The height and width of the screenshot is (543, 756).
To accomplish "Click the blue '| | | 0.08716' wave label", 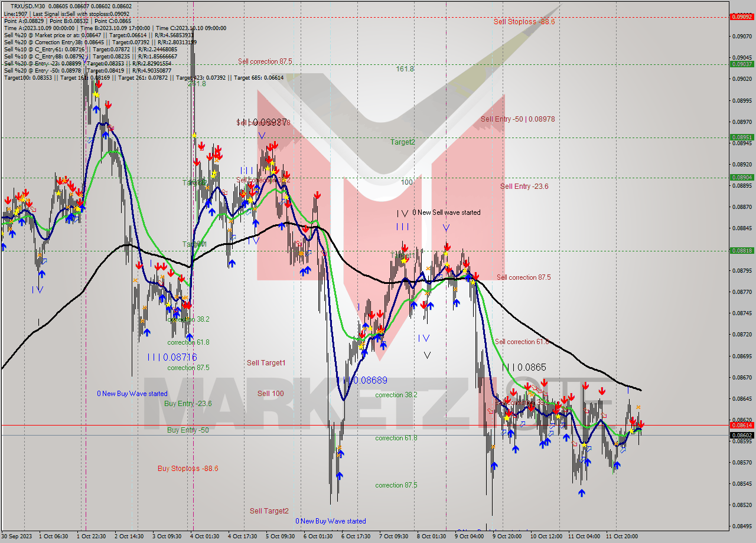I will click(x=172, y=357).
